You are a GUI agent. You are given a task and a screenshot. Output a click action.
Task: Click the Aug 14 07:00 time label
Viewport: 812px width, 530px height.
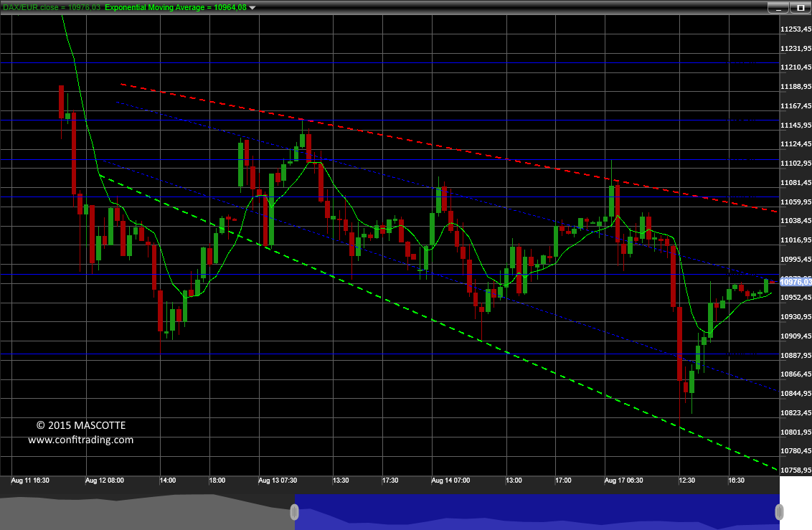point(450,481)
